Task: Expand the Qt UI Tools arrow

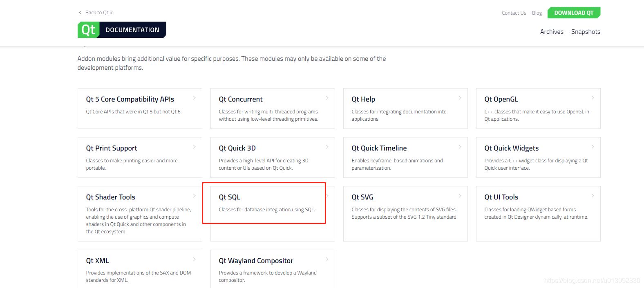Action: click(593, 196)
